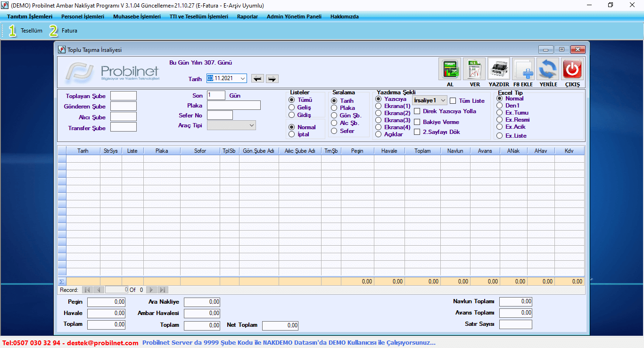
Task: Expand the Araç Tipi dropdown
Action: 252,125
